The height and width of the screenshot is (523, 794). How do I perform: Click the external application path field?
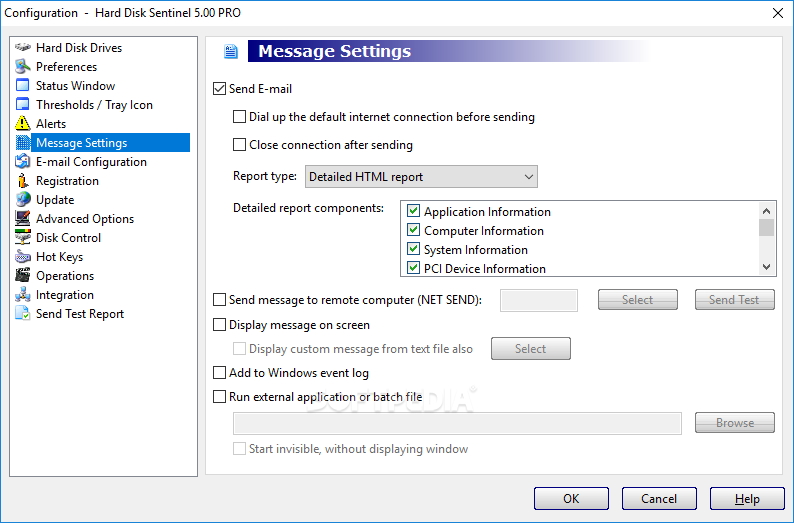click(x=457, y=423)
